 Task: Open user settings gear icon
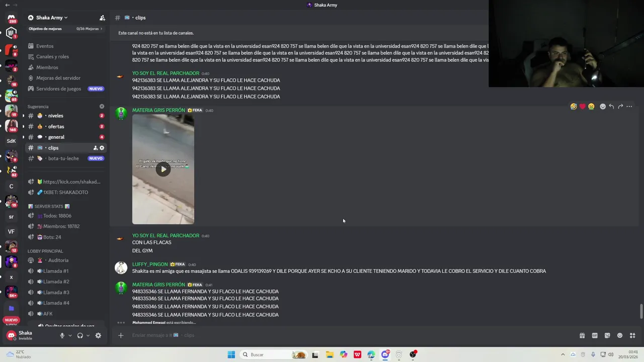click(98, 335)
